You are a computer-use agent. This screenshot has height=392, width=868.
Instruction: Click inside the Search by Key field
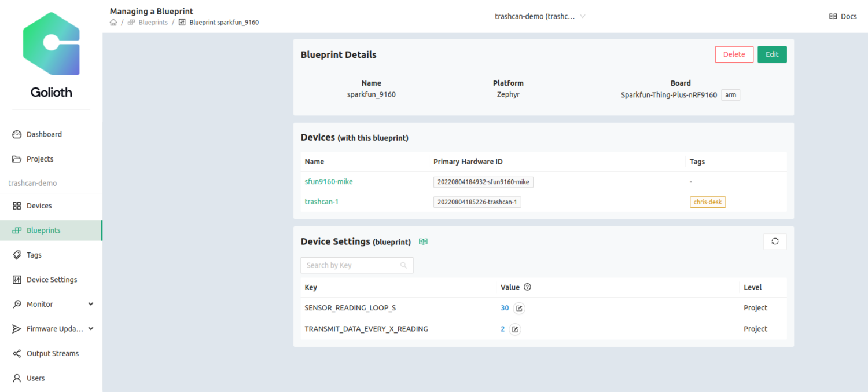point(353,265)
